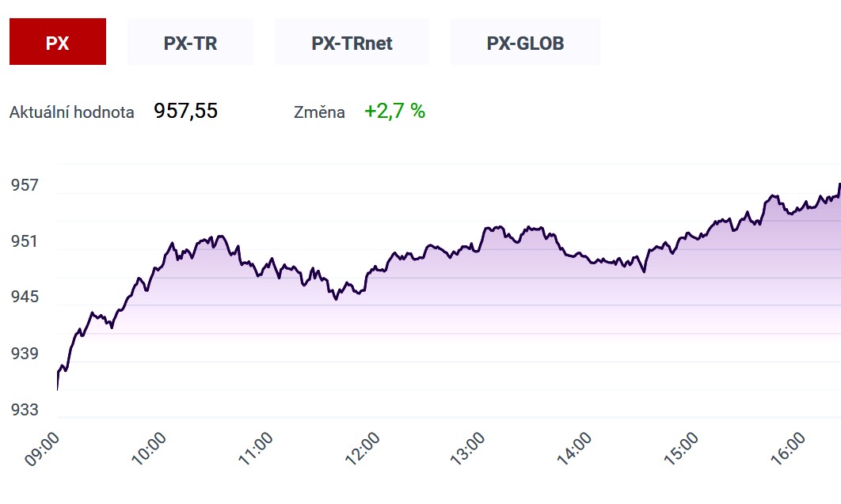Click the 939 y-axis label
This screenshot has width=841, height=504.
25,353
